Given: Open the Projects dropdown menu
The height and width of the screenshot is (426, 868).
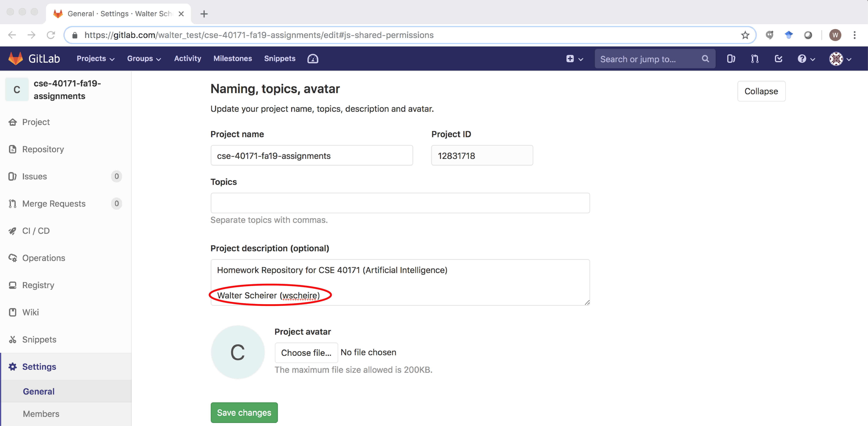Looking at the screenshot, I should point(96,59).
